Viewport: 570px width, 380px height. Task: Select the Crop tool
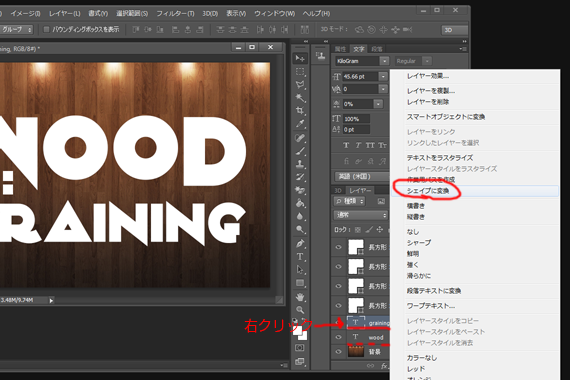[300, 111]
